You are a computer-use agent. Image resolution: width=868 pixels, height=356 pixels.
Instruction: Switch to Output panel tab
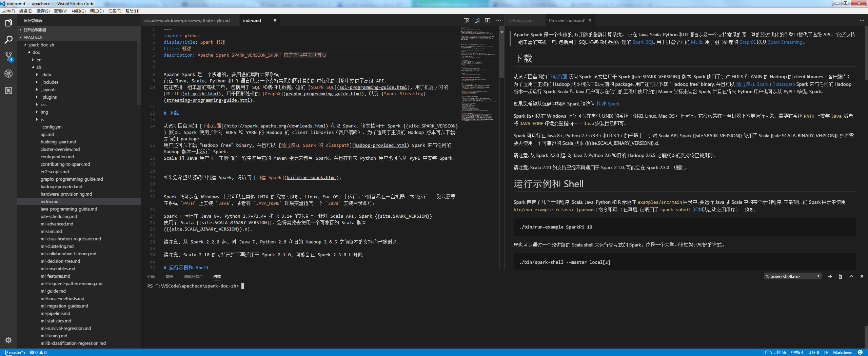[x=170, y=277]
